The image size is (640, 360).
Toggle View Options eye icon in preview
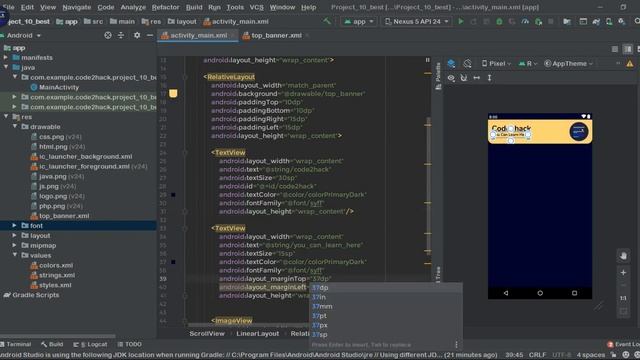pos(451,78)
